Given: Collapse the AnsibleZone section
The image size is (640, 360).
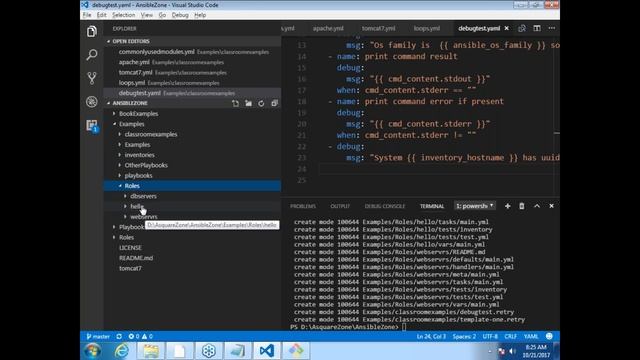Looking at the screenshot, I should tap(130, 103).
